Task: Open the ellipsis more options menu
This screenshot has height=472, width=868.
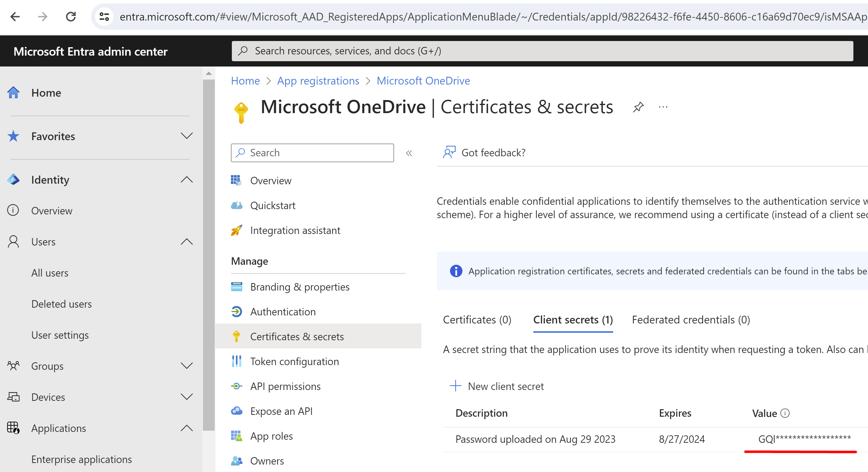Action: pyautogui.click(x=663, y=107)
